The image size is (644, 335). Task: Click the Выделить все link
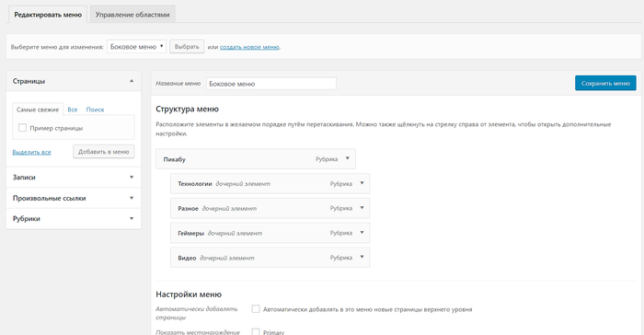(x=31, y=152)
